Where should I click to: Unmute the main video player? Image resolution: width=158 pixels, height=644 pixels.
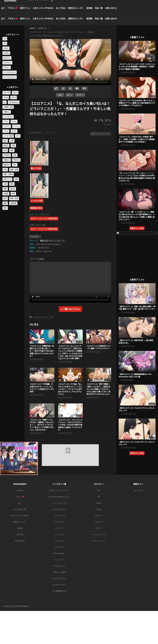click(96, 79)
